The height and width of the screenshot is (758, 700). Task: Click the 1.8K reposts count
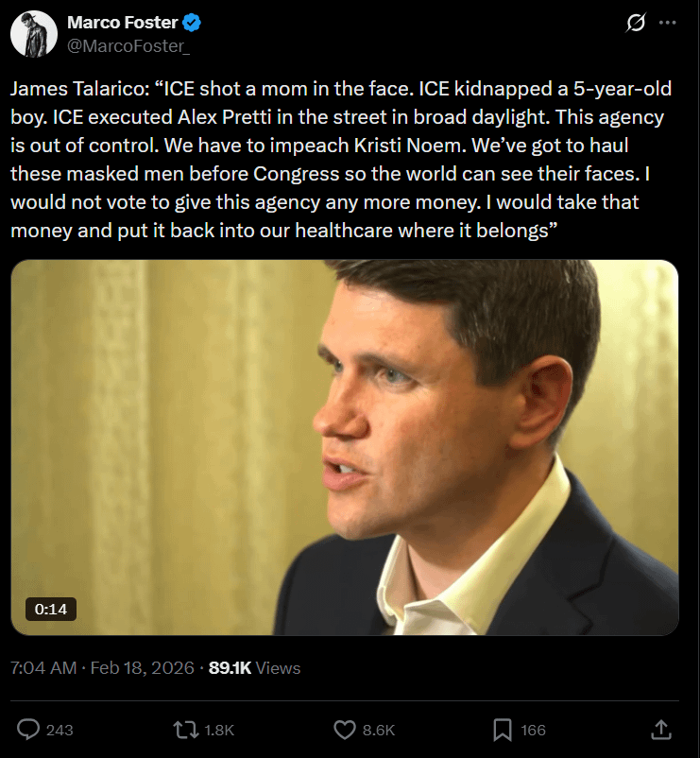pos(218,730)
